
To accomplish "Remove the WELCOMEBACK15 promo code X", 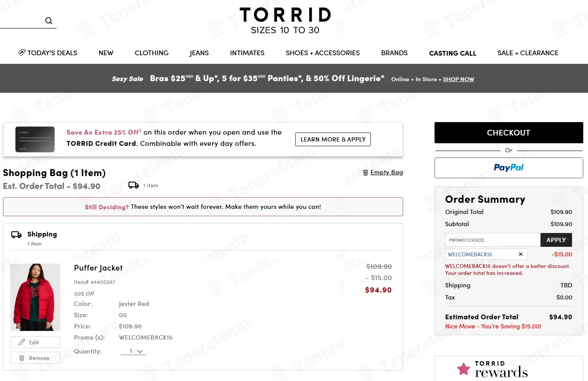I will click(x=521, y=254).
